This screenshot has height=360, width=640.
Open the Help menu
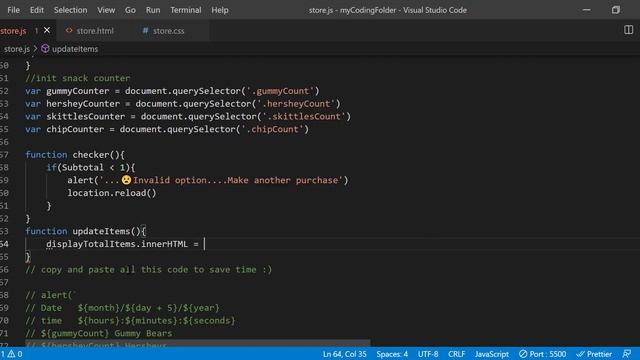pyautogui.click(x=220, y=10)
